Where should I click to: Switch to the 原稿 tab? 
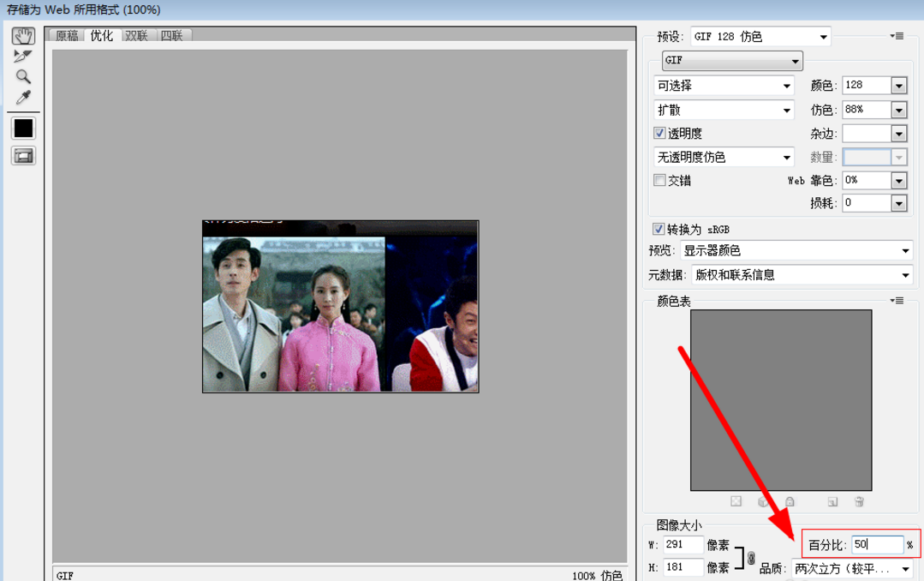67,35
